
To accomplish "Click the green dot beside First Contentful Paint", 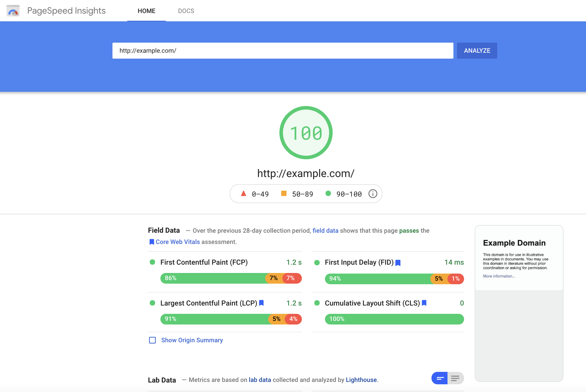I will (152, 262).
